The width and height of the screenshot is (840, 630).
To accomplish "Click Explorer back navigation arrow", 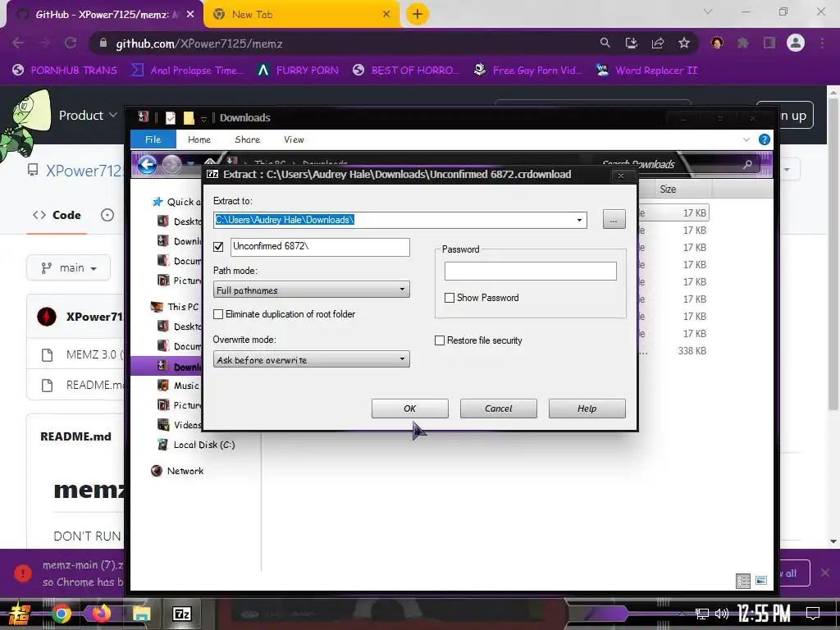I will pos(147,164).
